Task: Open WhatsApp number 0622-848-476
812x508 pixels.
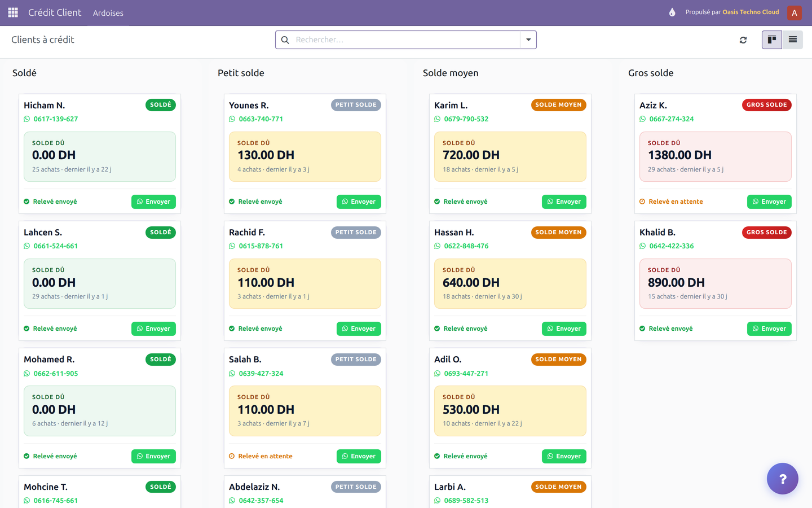Action: tap(461, 246)
